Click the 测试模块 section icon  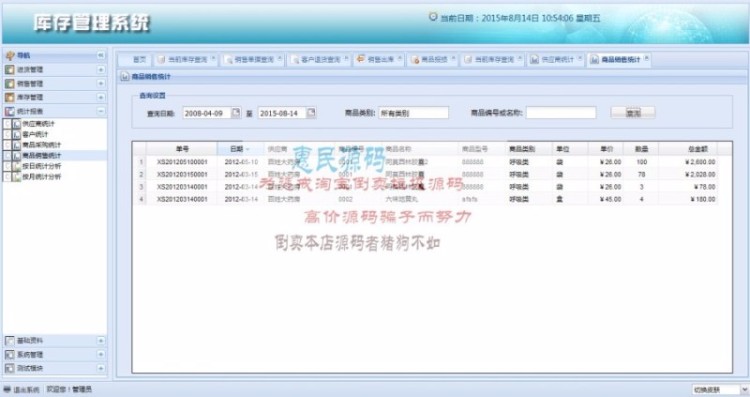(10, 368)
